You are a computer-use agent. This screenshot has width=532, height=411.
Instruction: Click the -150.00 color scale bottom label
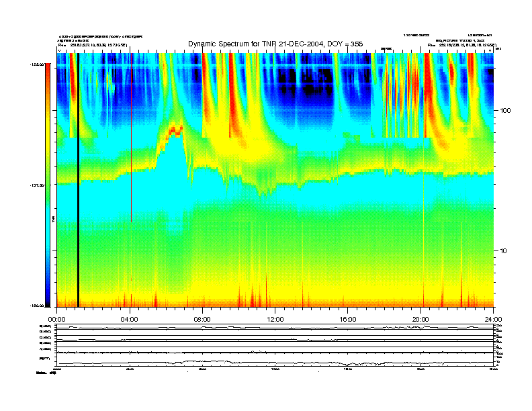[x=37, y=306]
